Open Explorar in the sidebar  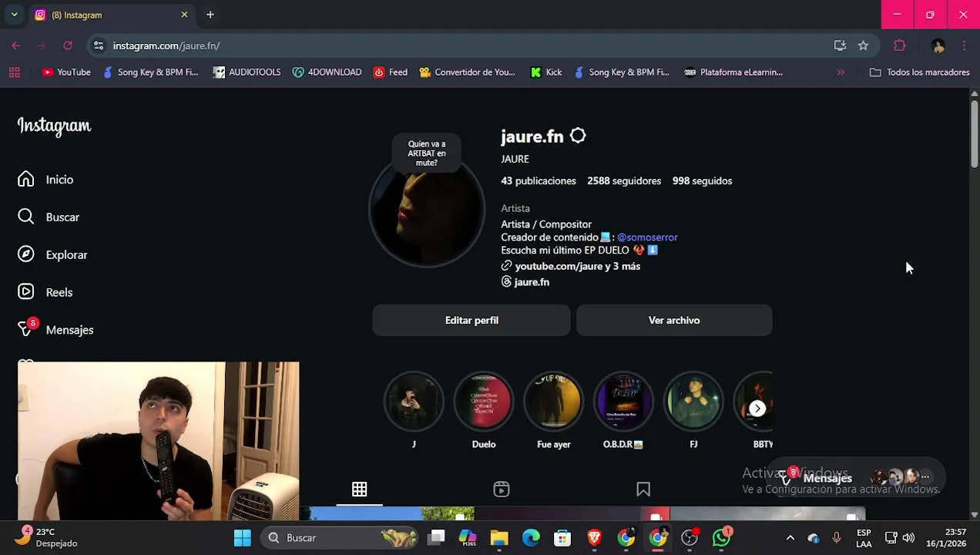click(52, 255)
